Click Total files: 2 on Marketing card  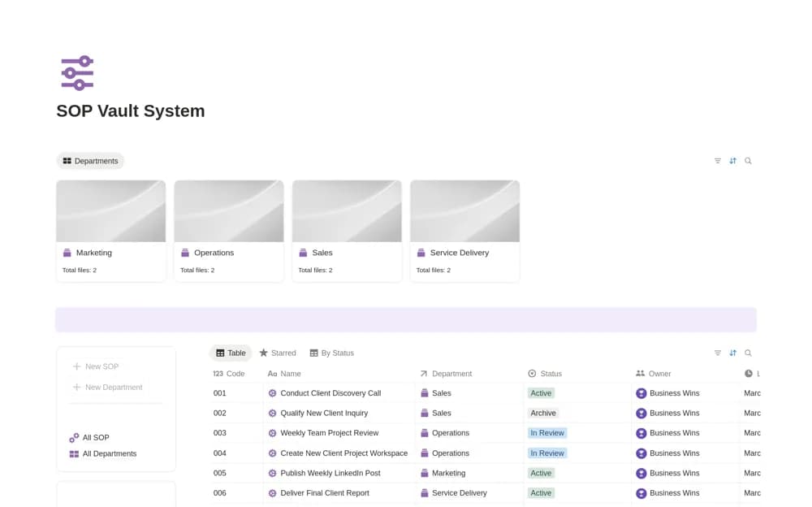click(x=80, y=270)
